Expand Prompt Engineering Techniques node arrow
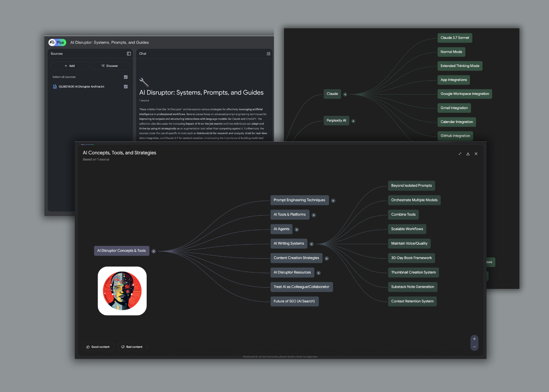 (333, 201)
